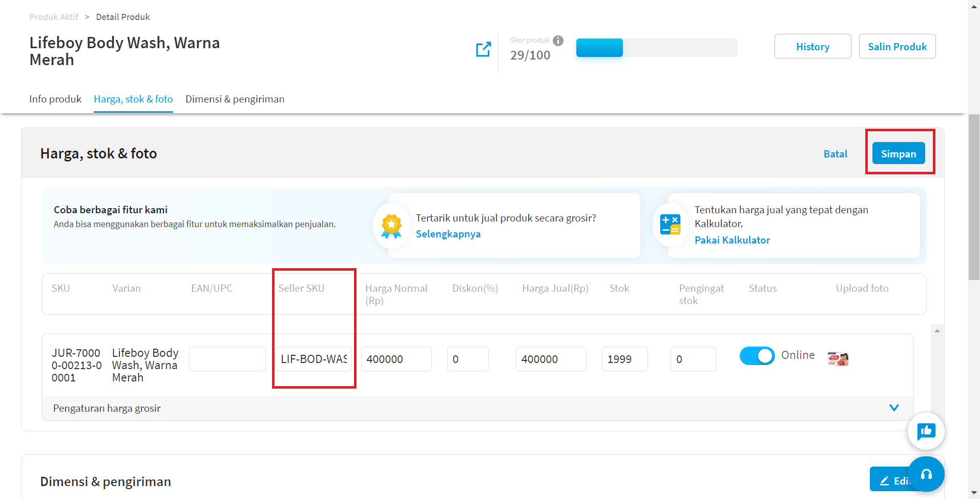
Task: Click the table scroll-up arrow
Action: [937, 331]
